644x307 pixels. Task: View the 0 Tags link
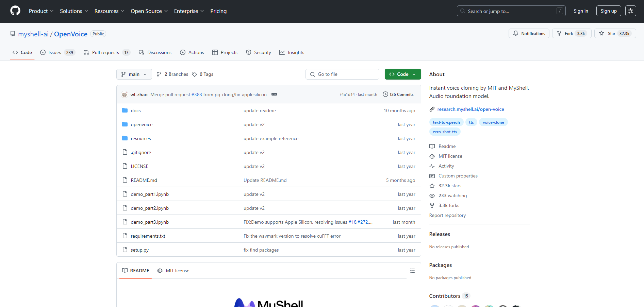click(x=203, y=74)
